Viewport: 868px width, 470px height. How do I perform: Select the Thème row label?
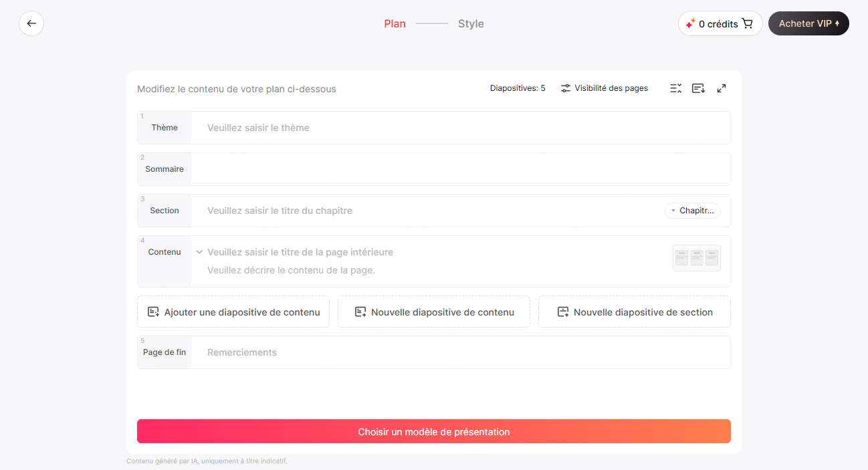(x=165, y=128)
